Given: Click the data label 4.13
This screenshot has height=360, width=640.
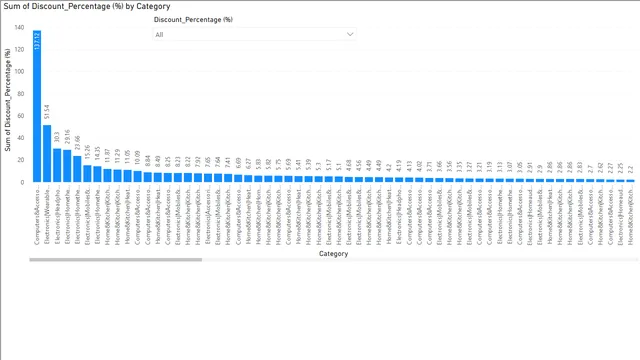Looking at the screenshot, I should (x=409, y=167).
